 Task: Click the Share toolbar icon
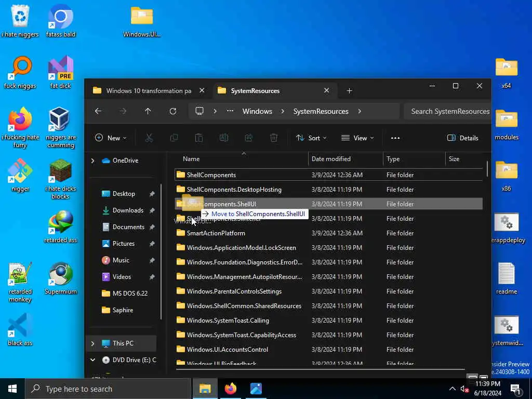(x=249, y=138)
